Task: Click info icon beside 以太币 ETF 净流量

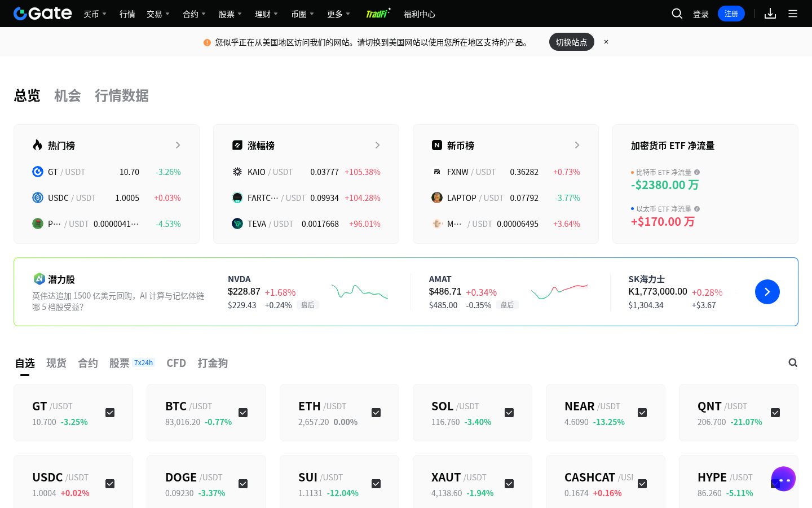Action: [697, 209]
